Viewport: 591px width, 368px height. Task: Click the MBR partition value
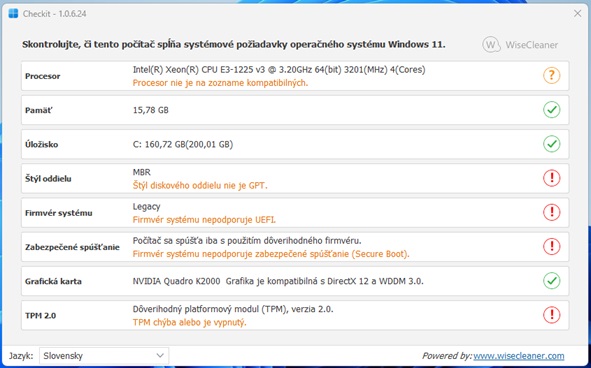[141, 172]
